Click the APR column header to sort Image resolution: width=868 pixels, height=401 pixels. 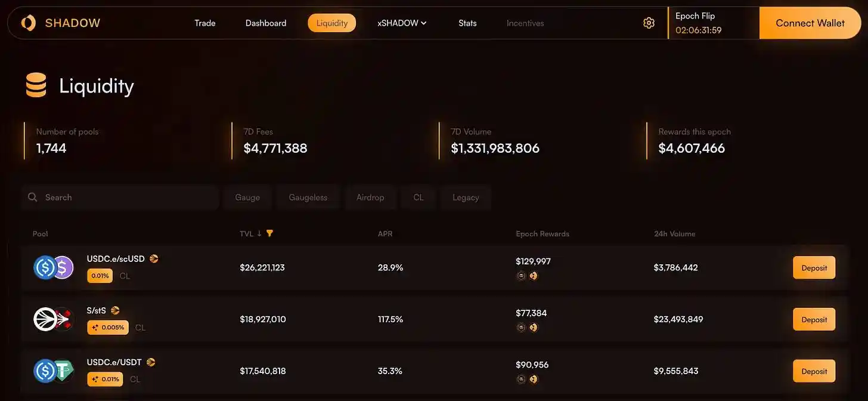pyautogui.click(x=385, y=234)
